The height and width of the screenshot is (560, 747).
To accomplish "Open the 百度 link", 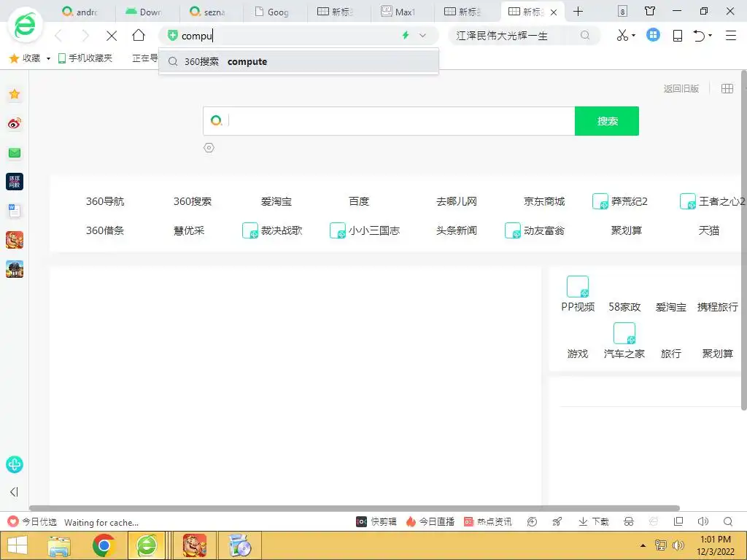I will pos(359,201).
